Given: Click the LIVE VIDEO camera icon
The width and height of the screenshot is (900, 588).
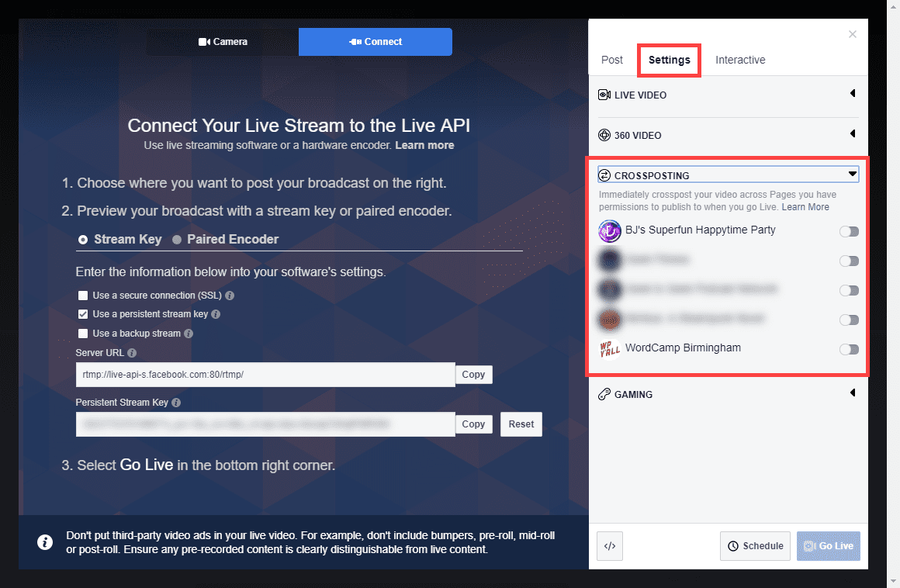Looking at the screenshot, I should (604, 94).
